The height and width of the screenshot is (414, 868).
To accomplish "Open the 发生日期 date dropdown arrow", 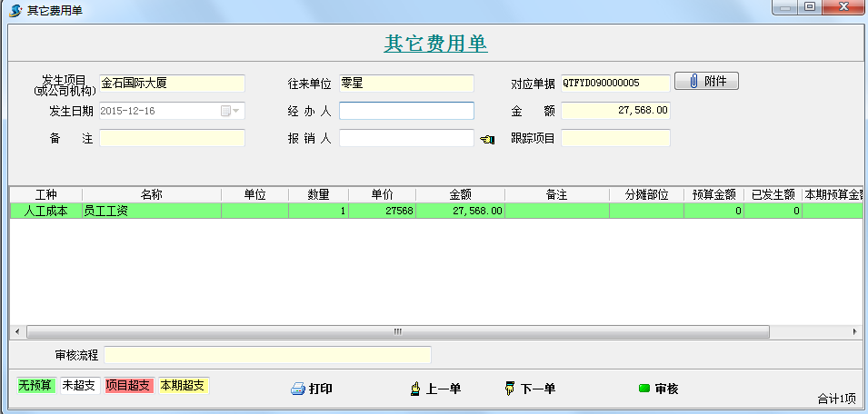I will (x=236, y=111).
